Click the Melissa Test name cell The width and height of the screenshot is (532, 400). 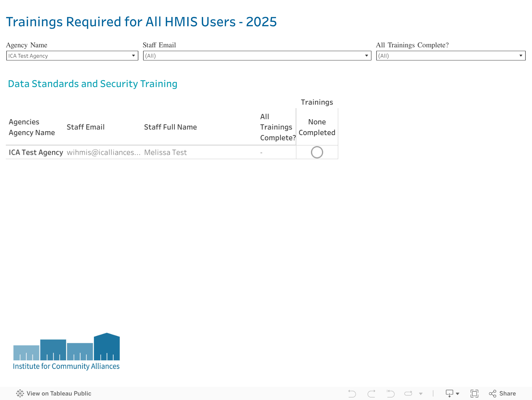coord(165,152)
